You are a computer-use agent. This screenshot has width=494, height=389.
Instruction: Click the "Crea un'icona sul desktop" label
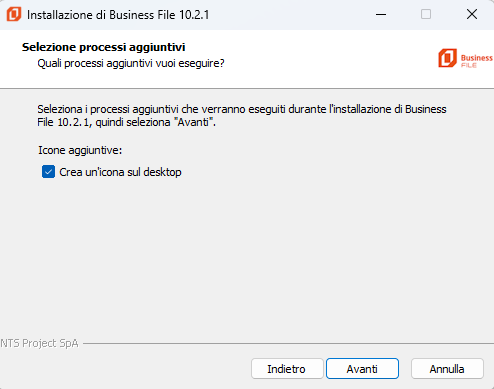[x=120, y=172]
